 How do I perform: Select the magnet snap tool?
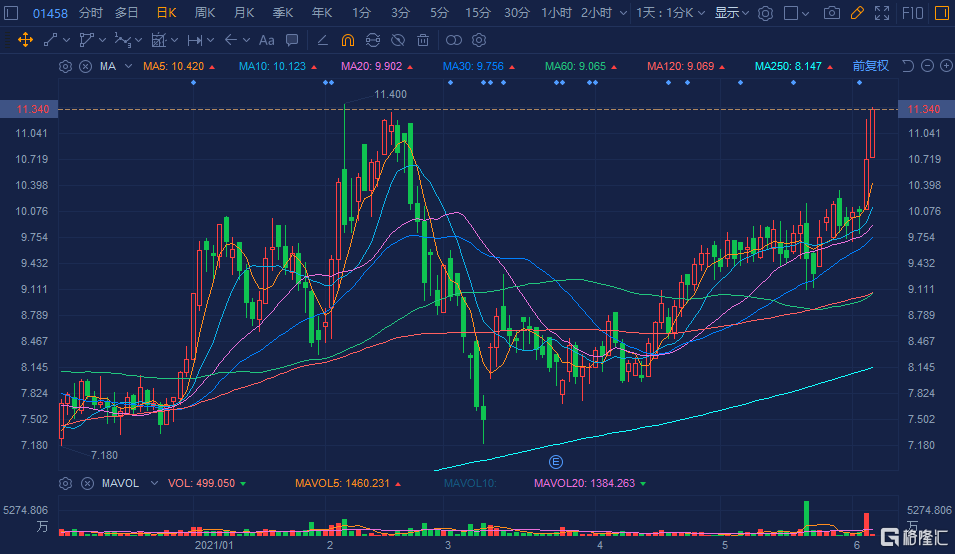point(347,40)
